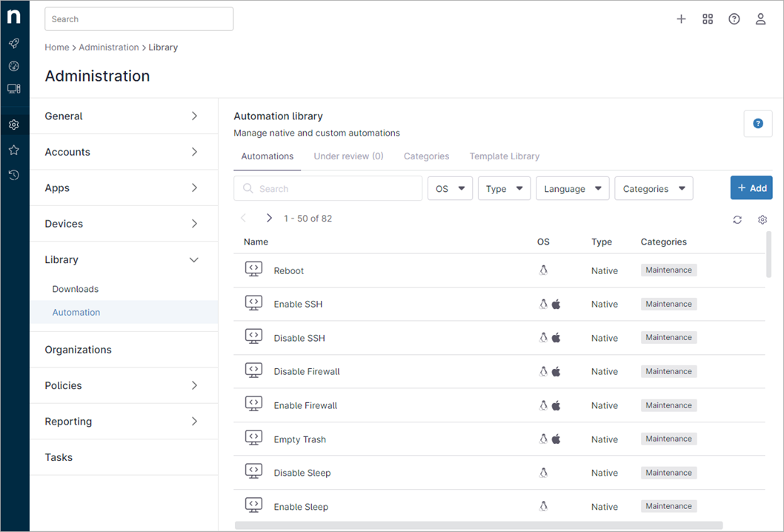Switch to the Template Library tab
The image size is (784, 532).
pos(505,156)
